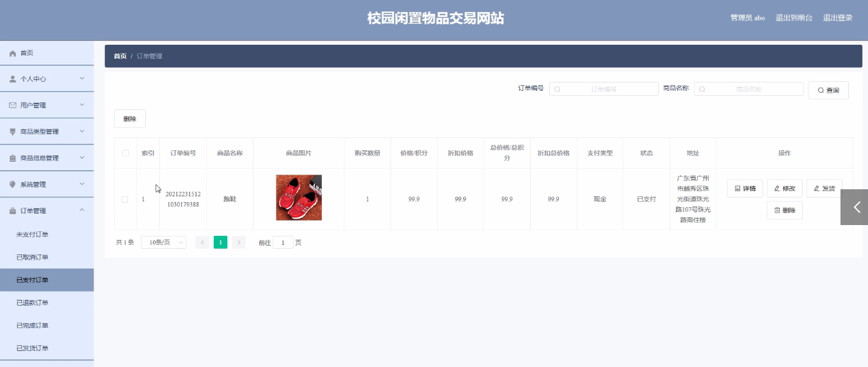Click inside the 商品名称 search field
Image resolution: width=868 pixels, height=367 pixels.
coord(748,90)
